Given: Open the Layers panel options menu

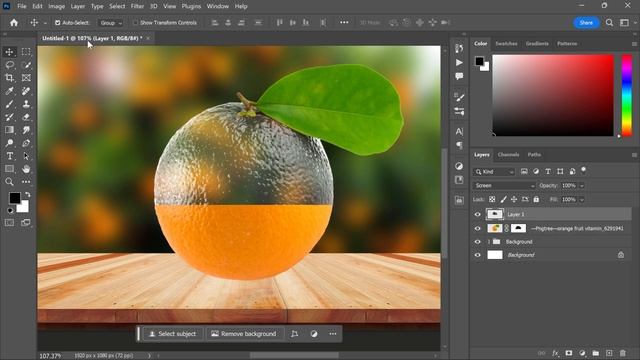Looking at the screenshot, I should pyautogui.click(x=634, y=155).
